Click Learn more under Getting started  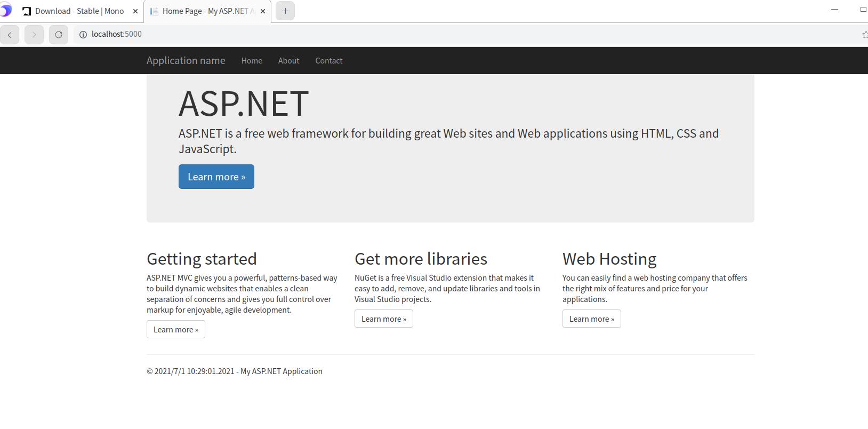tap(176, 329)
